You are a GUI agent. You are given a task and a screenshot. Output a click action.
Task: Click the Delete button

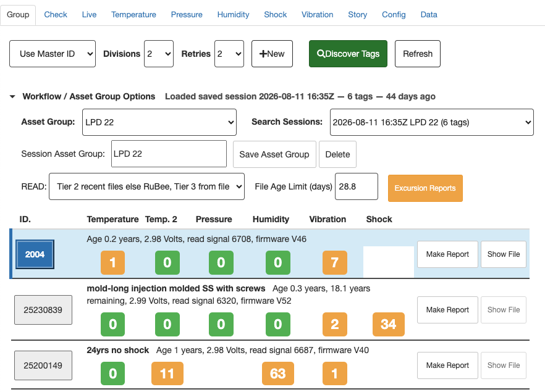[337, 154]
